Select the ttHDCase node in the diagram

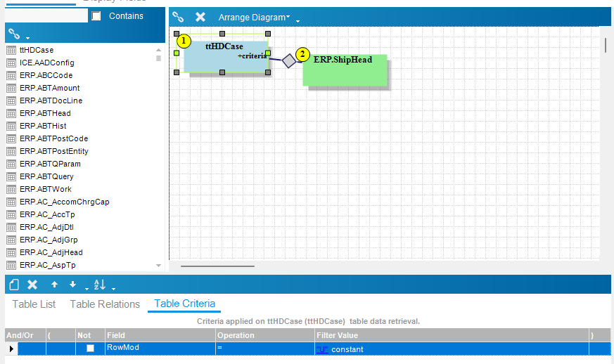coord(226,56)
